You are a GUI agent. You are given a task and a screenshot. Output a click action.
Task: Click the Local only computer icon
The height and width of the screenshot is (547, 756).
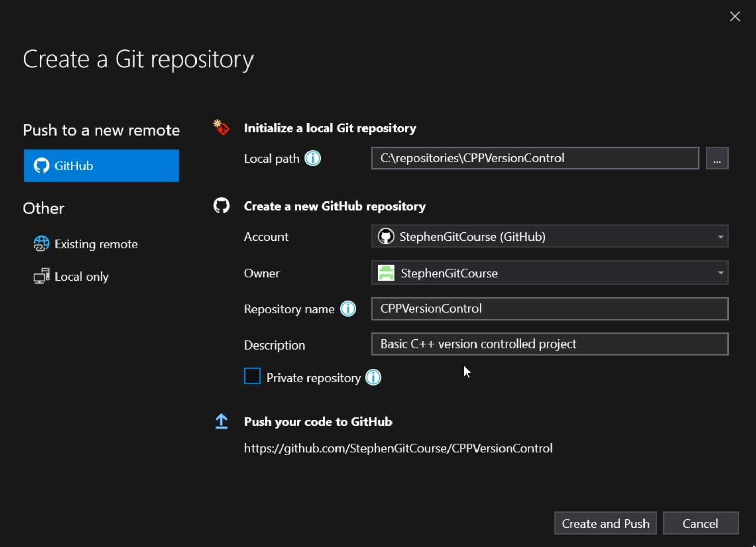(x=41, y=276)
